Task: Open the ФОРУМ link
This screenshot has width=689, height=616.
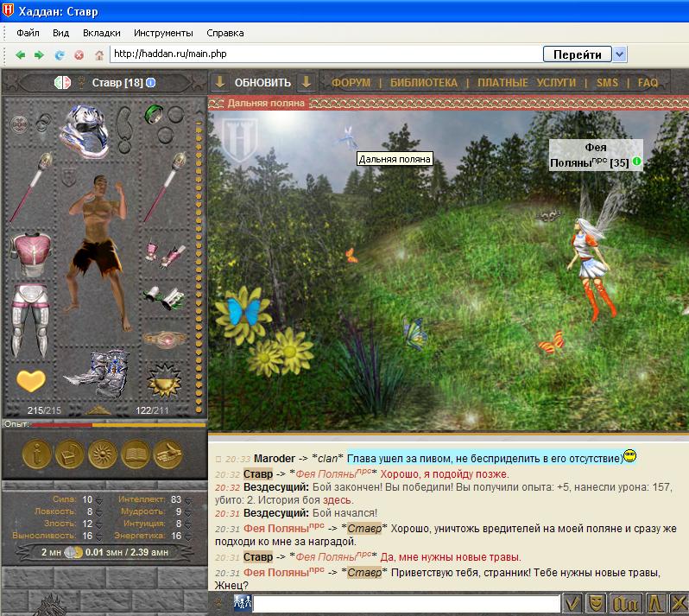Action: 351,83
